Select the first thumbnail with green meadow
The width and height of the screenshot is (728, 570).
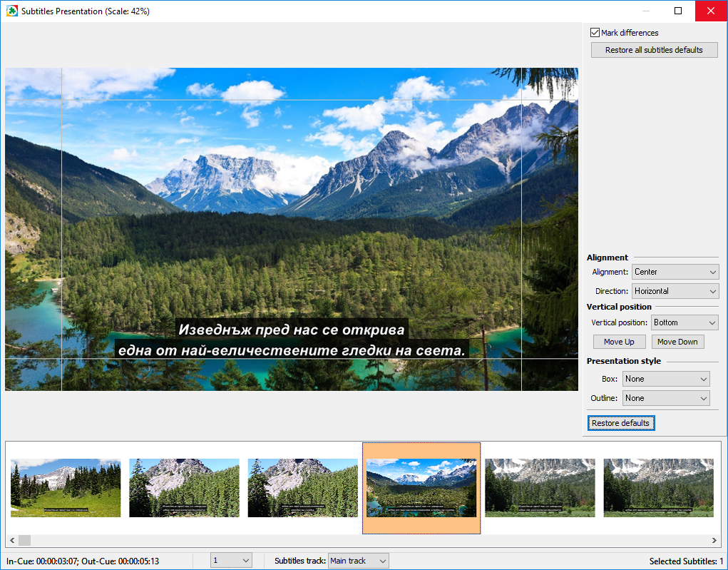pyautogui.click(x=66, y=488)
